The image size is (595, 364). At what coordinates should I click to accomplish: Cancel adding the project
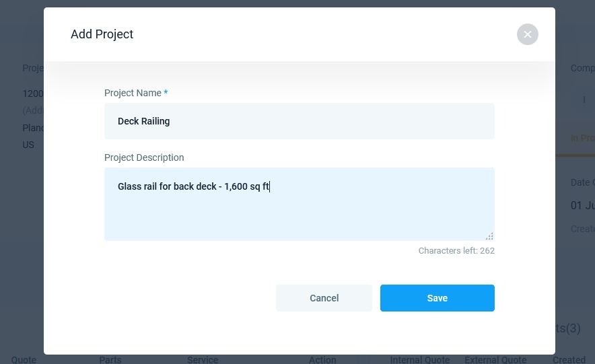pyautogui.click(x=324, y=298)
